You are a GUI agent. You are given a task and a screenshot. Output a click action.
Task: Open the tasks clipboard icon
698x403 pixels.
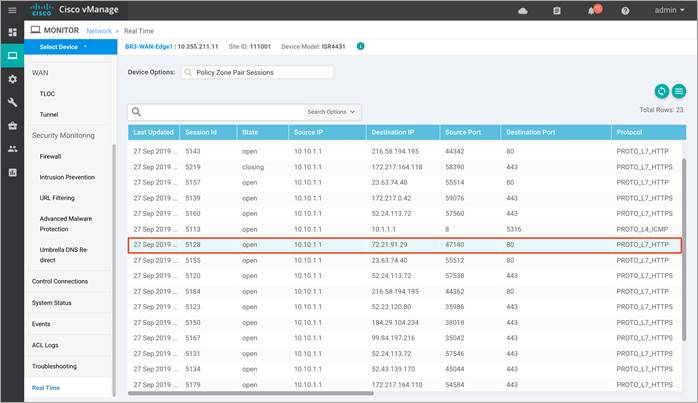[556, 11]
